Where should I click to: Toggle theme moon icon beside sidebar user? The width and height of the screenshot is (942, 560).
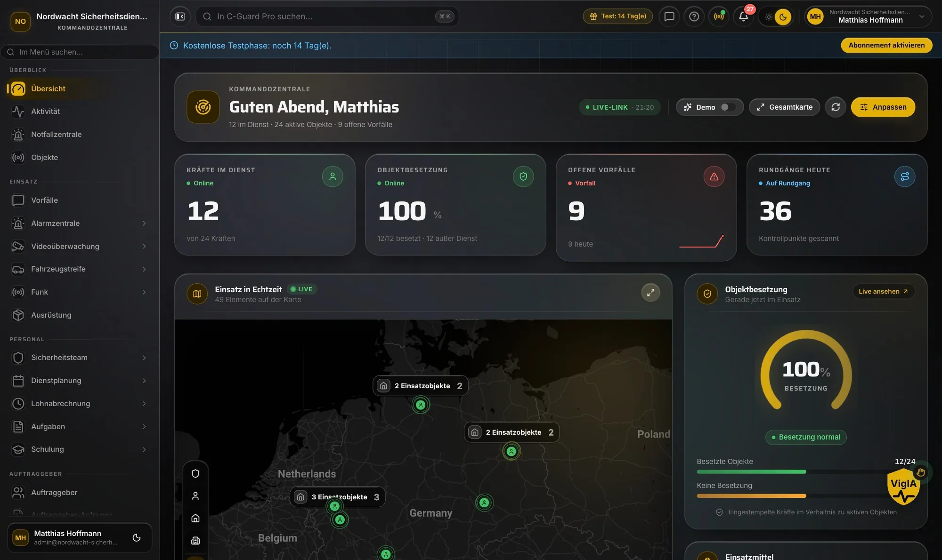pyautogui.click(x=137, y=537)
